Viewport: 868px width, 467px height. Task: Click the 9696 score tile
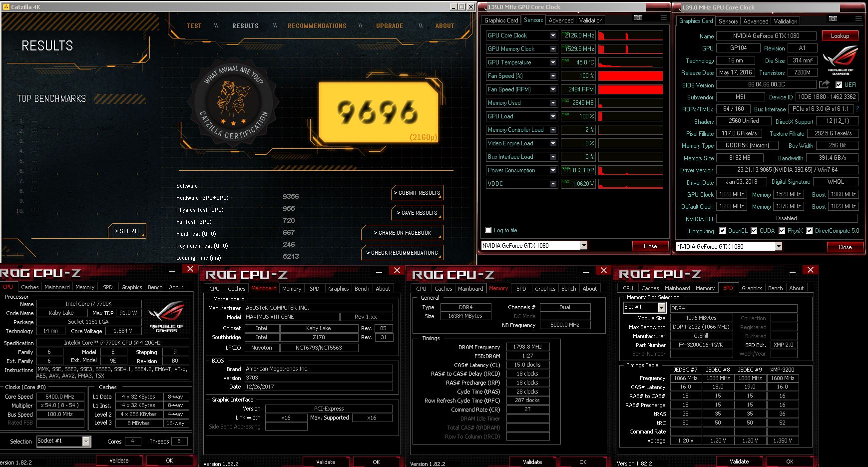(379, 112)
